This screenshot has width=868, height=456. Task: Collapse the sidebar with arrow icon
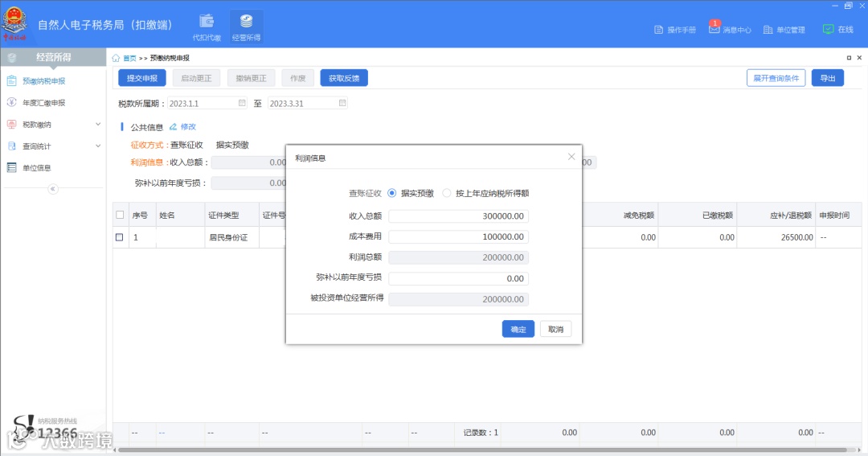tap(52, 189)
